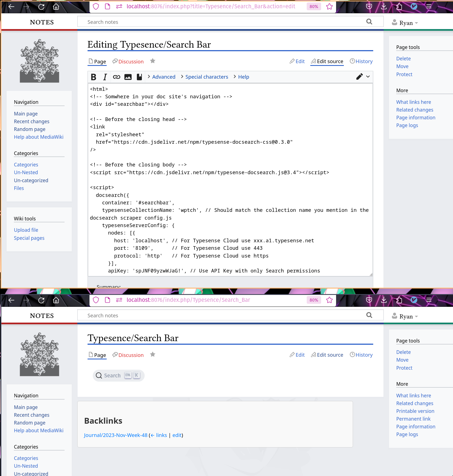
Task: Open Printable version in bottom window
Action: [x=415, y=411]
